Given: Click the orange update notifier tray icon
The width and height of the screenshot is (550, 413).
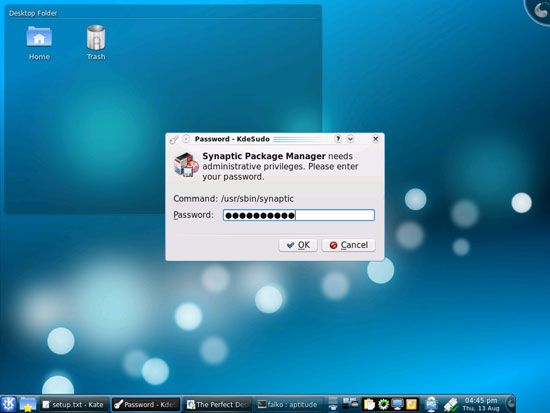Looking at the screenshot, I should [x=411, y=404].
